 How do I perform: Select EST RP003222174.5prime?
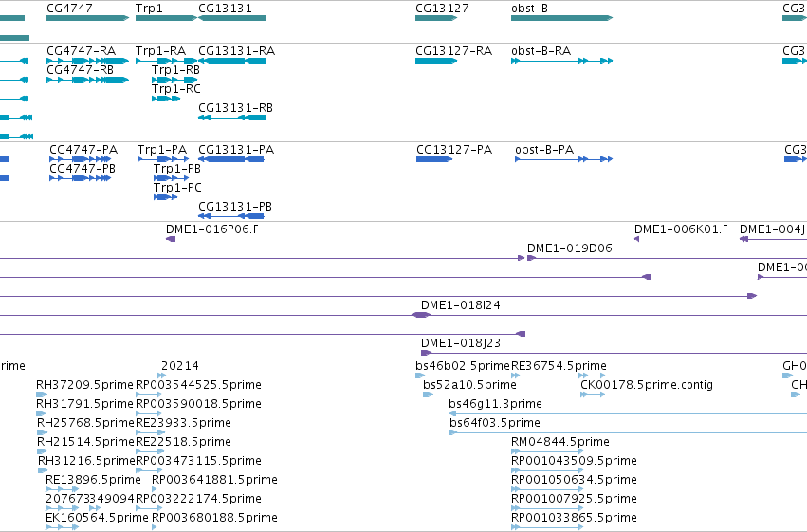[x=149, y=508]
